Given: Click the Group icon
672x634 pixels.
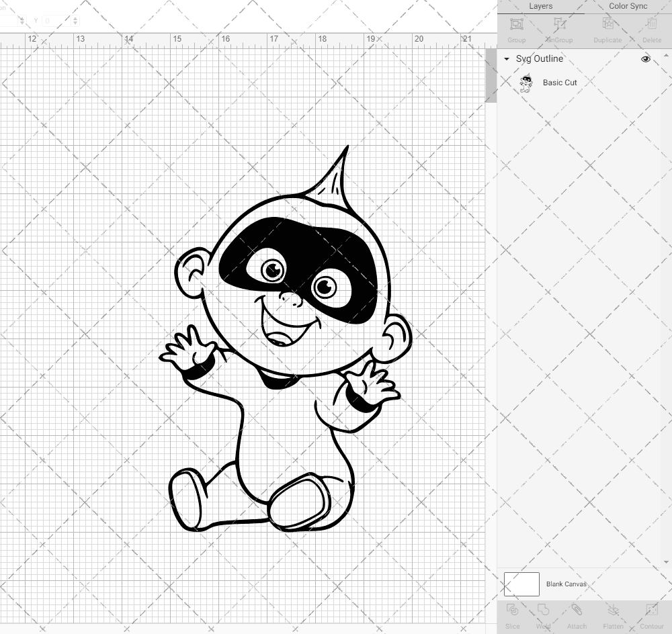Looking at the screenshot, I should coord(516,24).
